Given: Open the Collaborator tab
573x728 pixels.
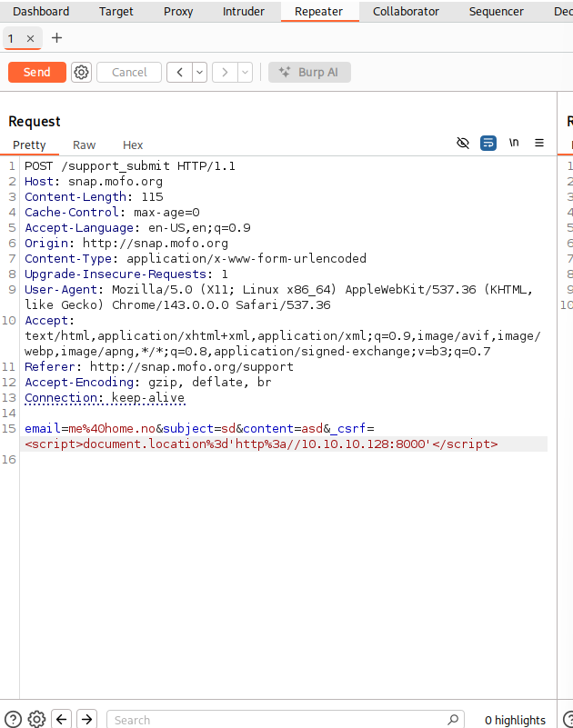Looking at the screenshot, I should click(x=406, y=11).
